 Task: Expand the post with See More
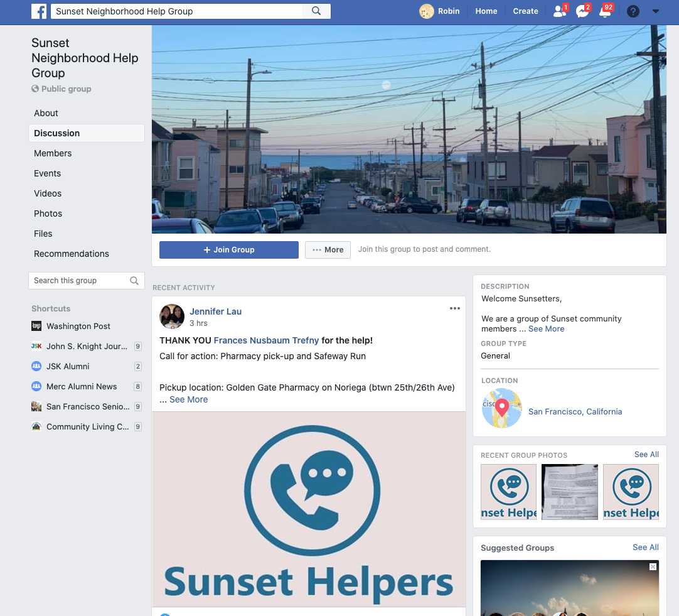pos(188,399)
